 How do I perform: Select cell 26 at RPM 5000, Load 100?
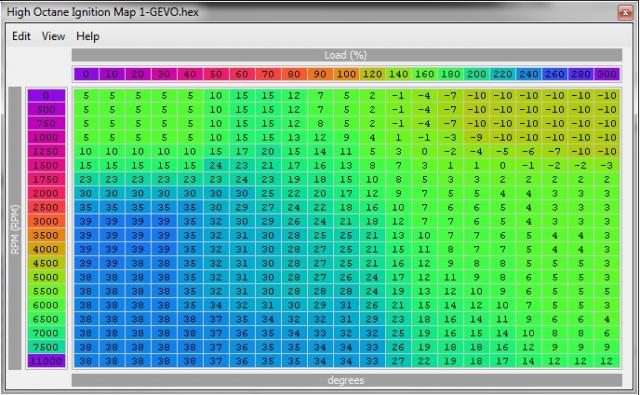pos(346,277)
